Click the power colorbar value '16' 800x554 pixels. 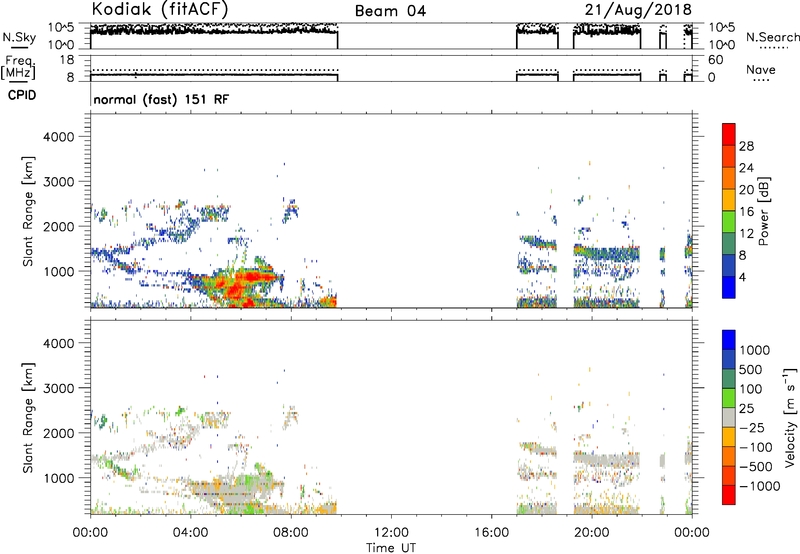(746, 212)
